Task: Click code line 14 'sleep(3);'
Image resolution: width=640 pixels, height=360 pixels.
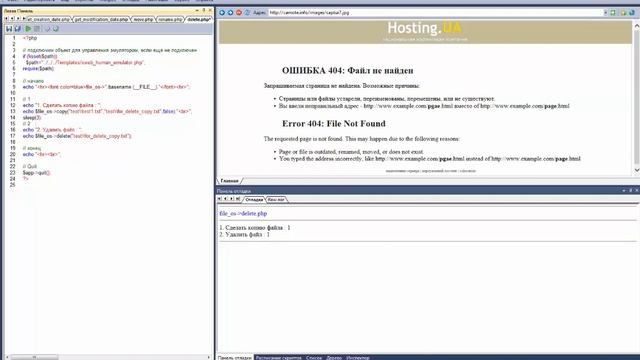Action: 32,118
